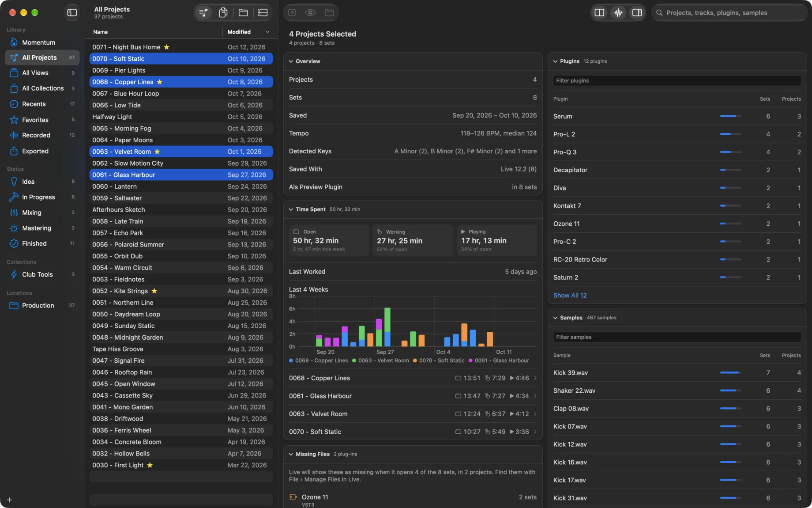The width and height of the screenshot is (812, 508).
Task: Toggle the right inspector sidebar button
Action: 637,13
